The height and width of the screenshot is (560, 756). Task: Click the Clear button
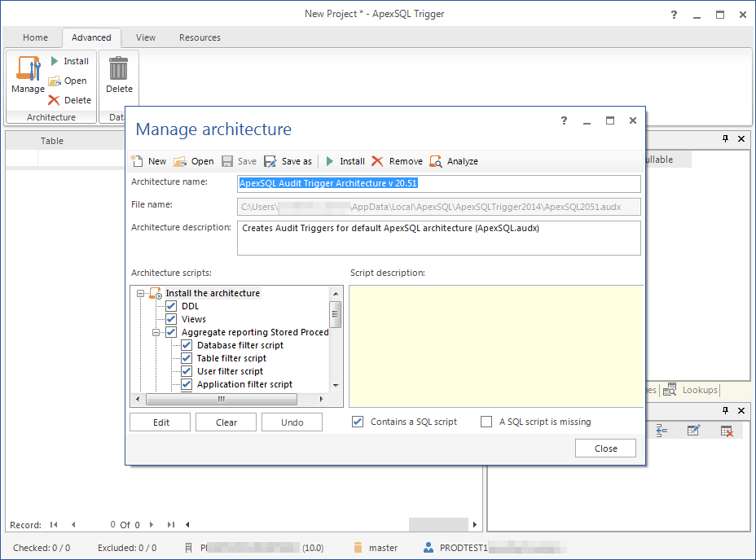click(226, 422)
